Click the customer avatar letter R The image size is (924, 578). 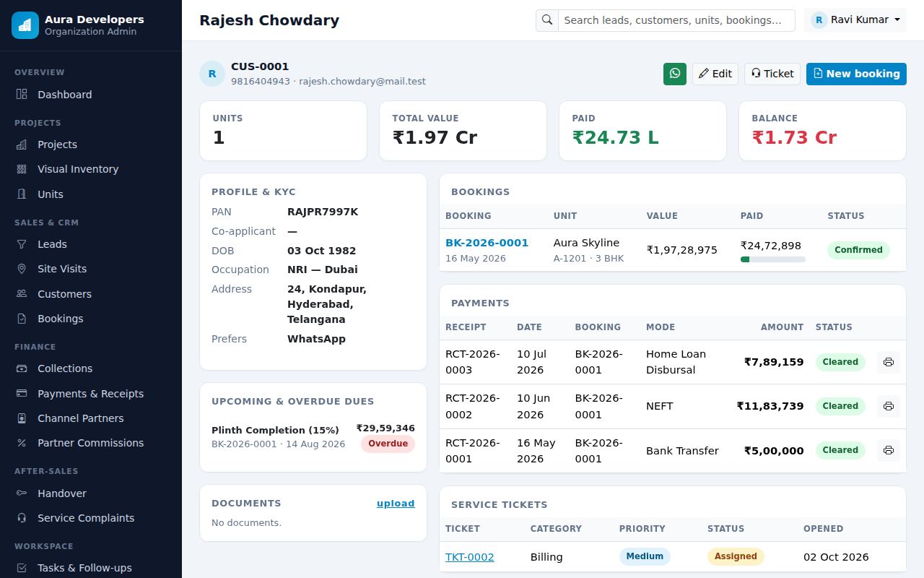[212, 74]
